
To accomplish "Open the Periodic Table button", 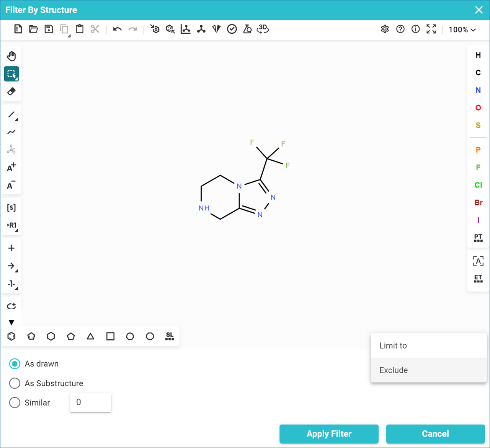I will click(478, 238).
